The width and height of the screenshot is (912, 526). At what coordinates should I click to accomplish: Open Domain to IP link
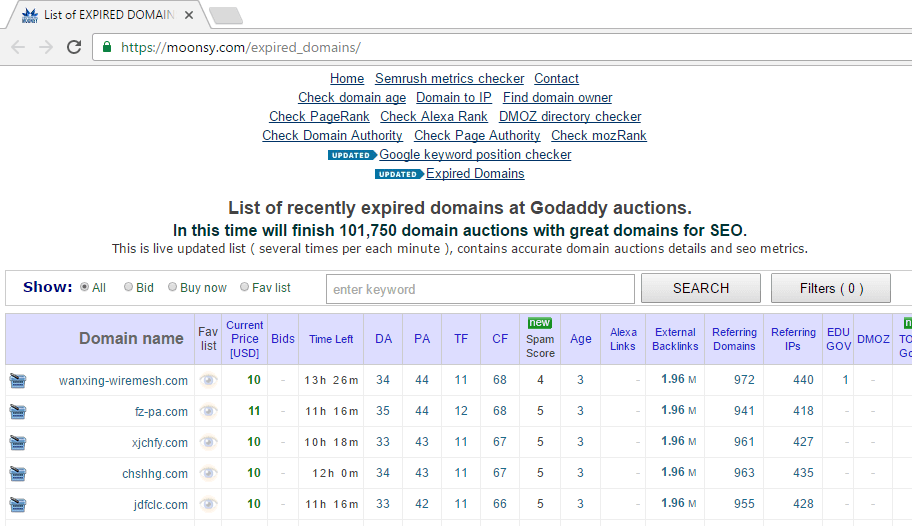click(454, 98)
